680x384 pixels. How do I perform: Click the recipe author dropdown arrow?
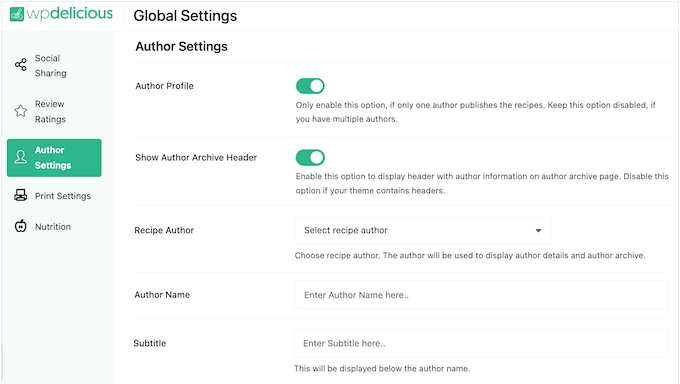pyautogui.click(x=538, y=230)
